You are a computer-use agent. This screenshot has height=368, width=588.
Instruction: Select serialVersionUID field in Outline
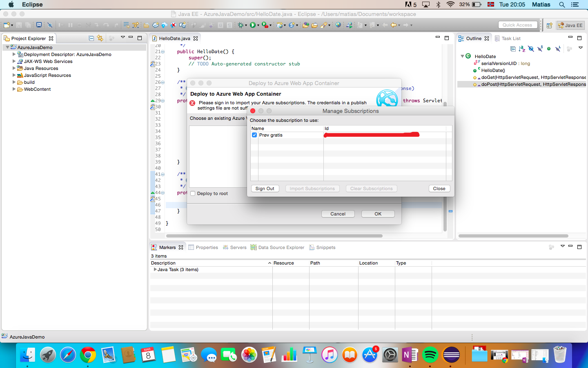coord(501,63)
